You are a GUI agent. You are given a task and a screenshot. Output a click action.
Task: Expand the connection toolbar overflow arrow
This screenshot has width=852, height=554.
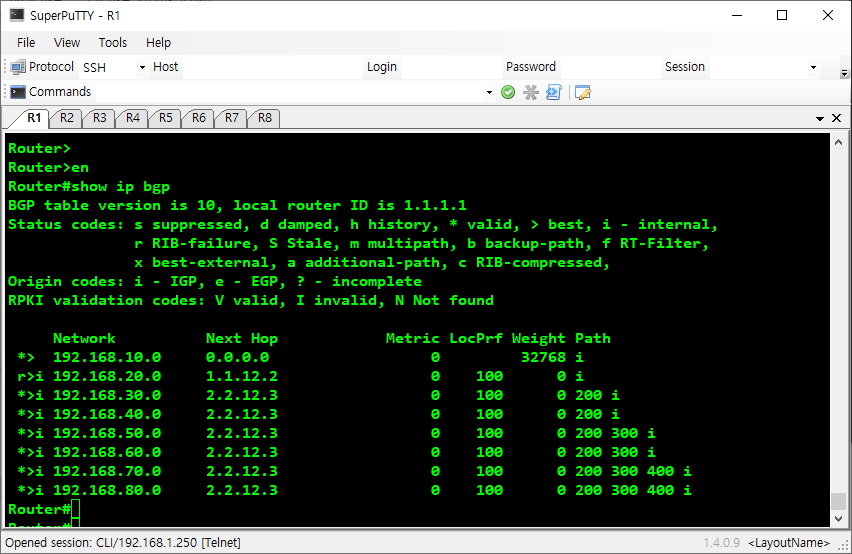pyautogui.click(x=844, y=72)
